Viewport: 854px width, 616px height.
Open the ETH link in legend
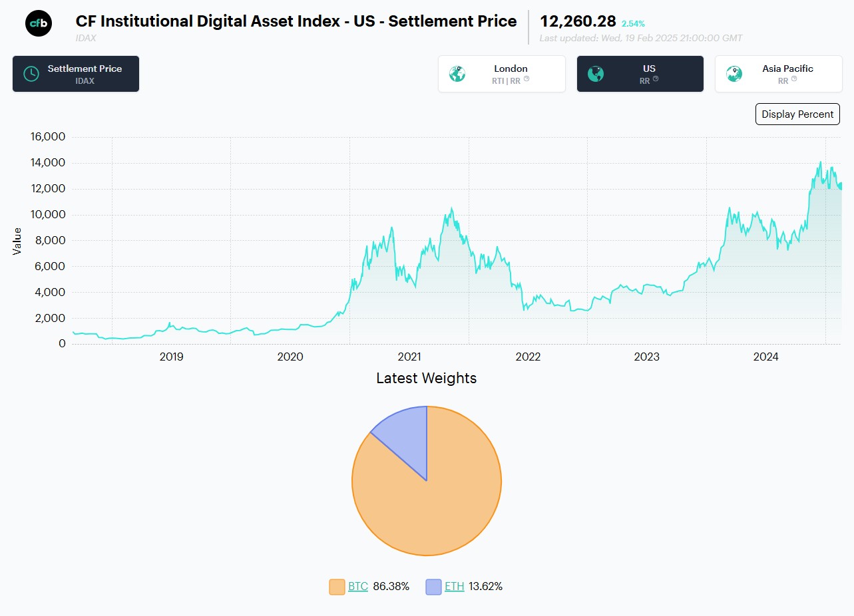(454, 587)
